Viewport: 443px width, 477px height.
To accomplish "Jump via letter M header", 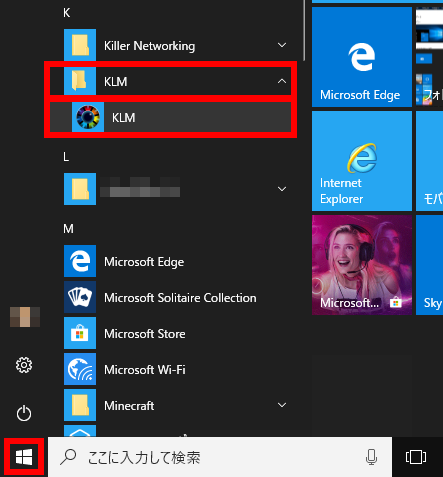I will pos(68,229).
